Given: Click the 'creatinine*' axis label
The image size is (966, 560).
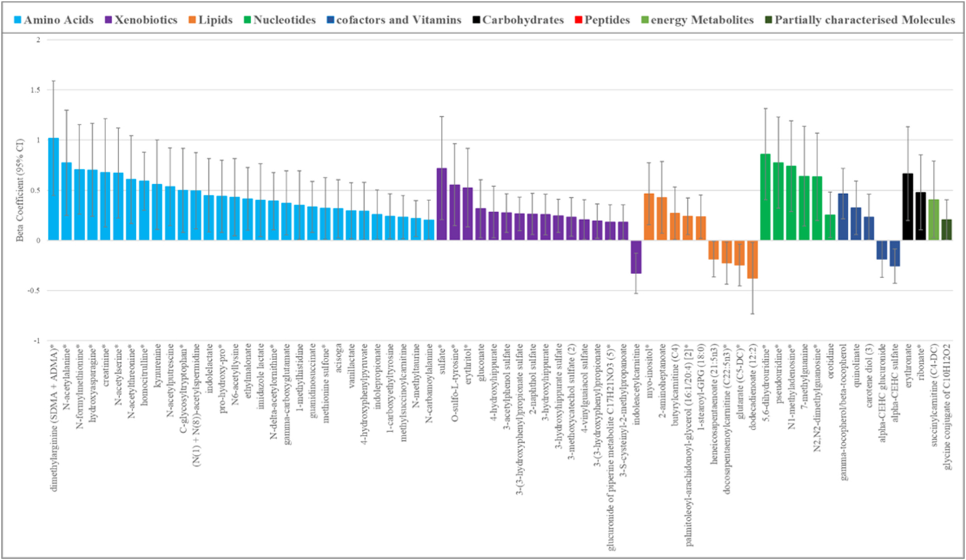Looking at the screenshot, I should point(106,365).
